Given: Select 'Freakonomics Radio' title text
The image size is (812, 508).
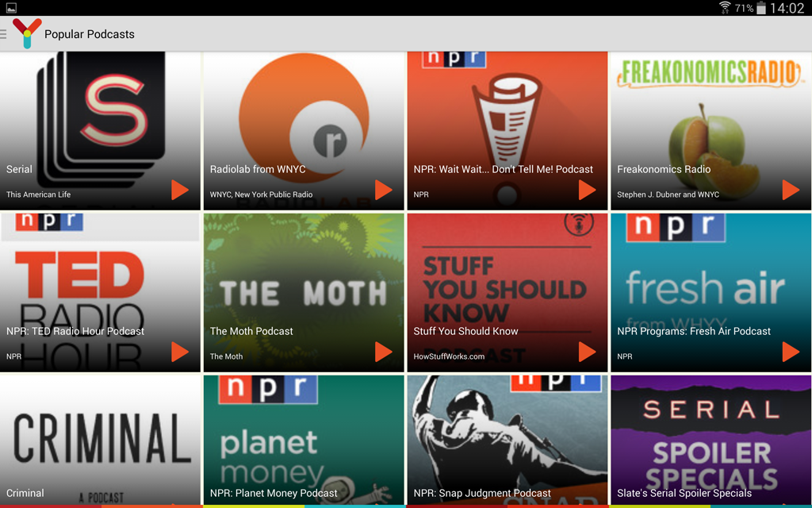Looking at the screenshot, I should [664, 169].
